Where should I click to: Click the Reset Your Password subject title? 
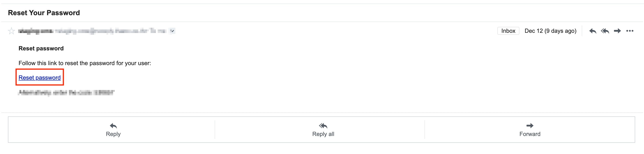coord(44,13)
